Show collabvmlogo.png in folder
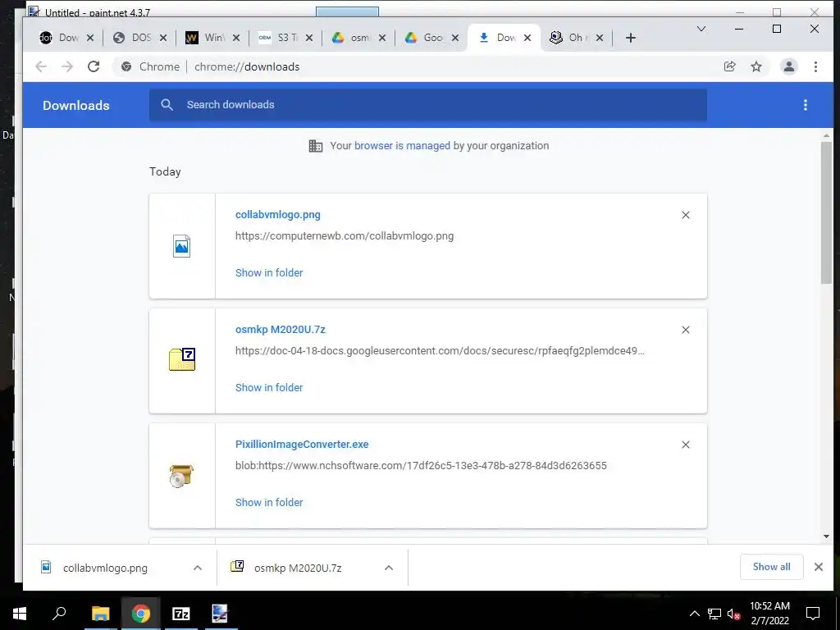This screenshot has width=840, height=630. [x=269, y=272]
